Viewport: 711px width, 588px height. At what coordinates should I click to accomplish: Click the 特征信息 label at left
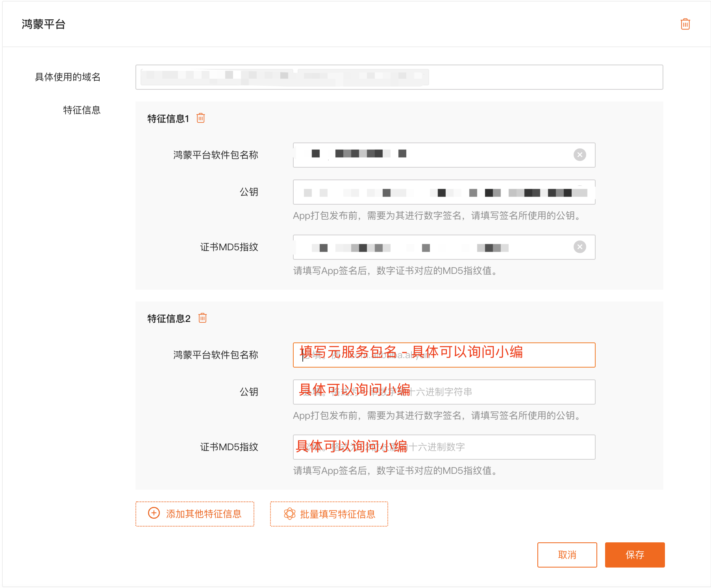click(x=82, y=110)
